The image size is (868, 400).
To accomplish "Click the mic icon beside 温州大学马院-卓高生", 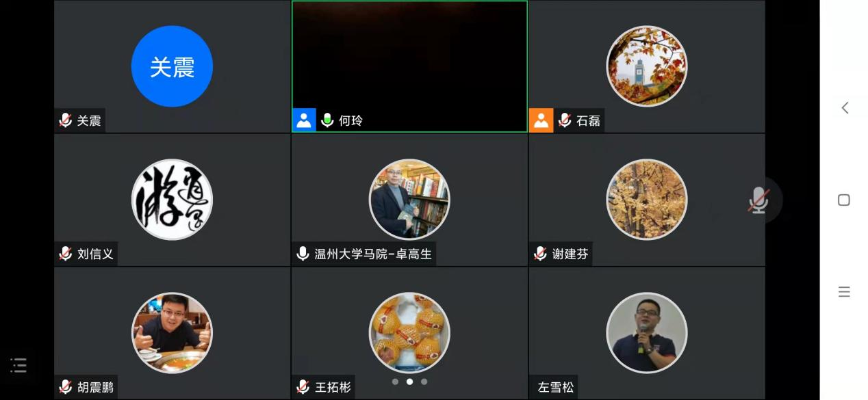I will [x=303, y=254].
